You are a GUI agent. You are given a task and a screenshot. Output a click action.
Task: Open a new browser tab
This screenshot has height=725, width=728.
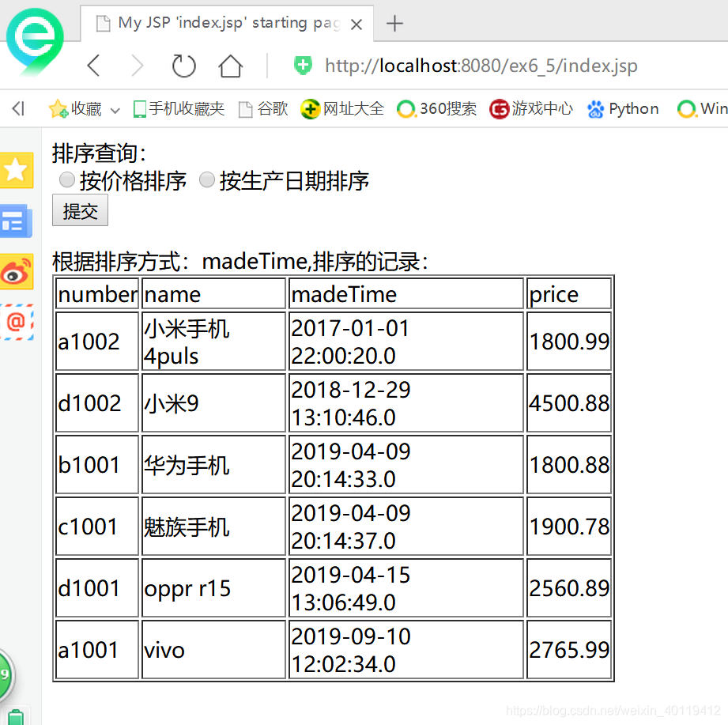394,23
